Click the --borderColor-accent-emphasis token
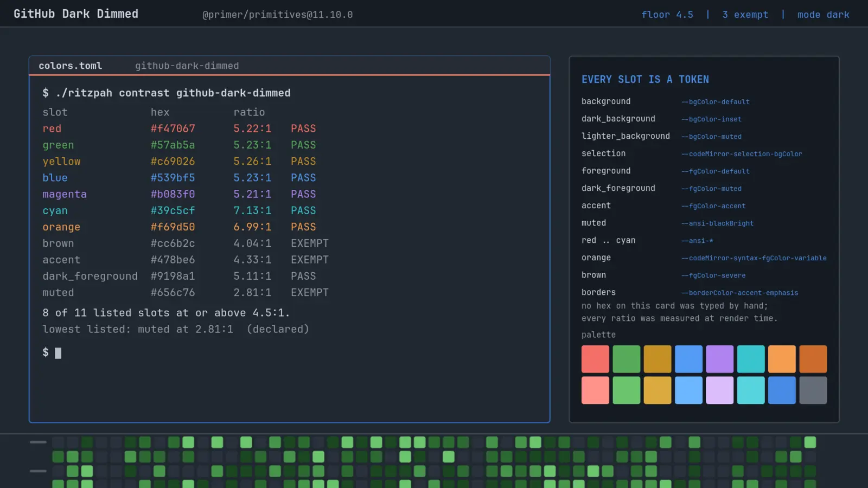The image size is (868, 488). click(740, 293)
